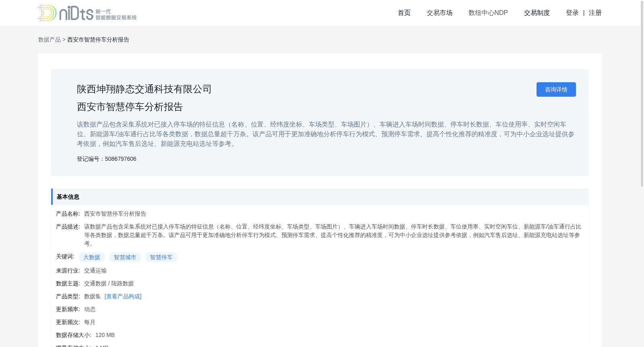This screenshot has width=644, height=347.
Task: Click the product name value in 基本信息
Action: pyautogui.click(x=115, y=214)
